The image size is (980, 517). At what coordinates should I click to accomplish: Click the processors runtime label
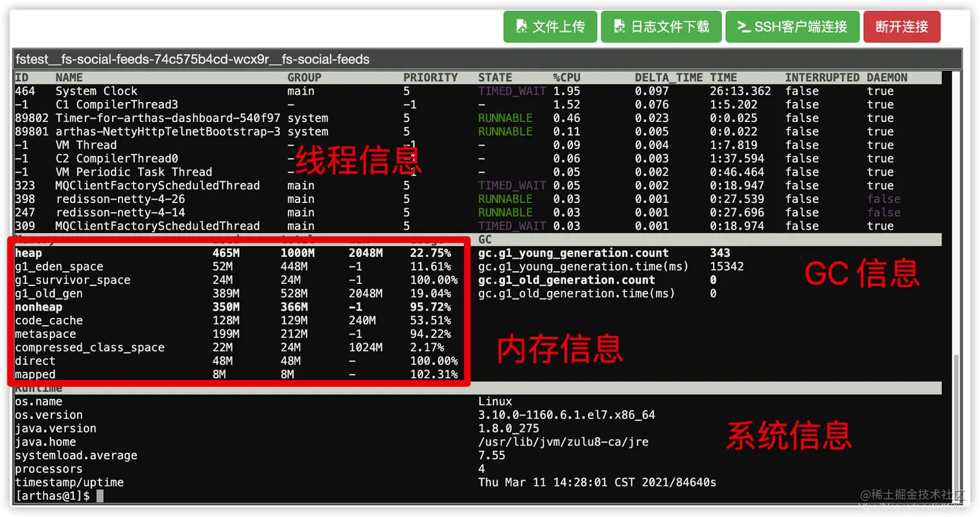click(49, 469)
